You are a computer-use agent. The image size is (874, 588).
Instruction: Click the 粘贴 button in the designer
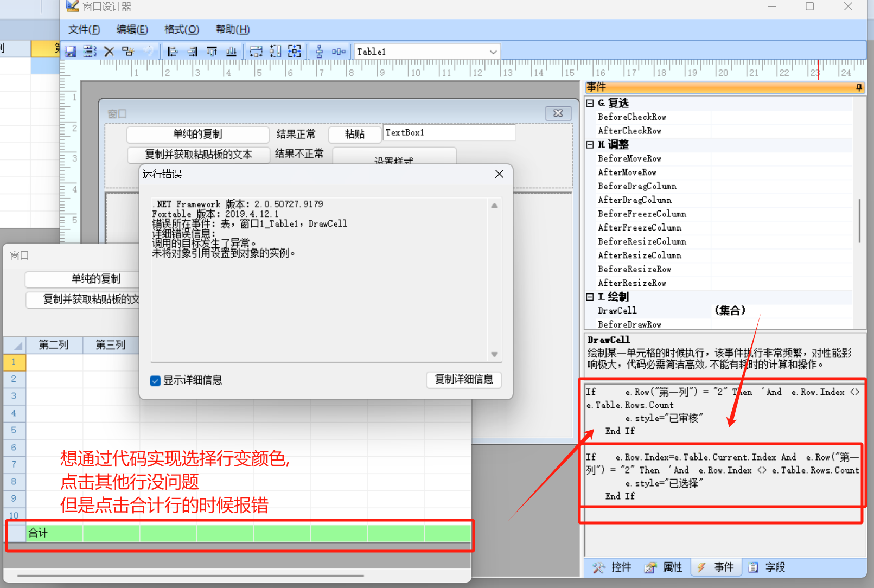(x=355, y=134)
